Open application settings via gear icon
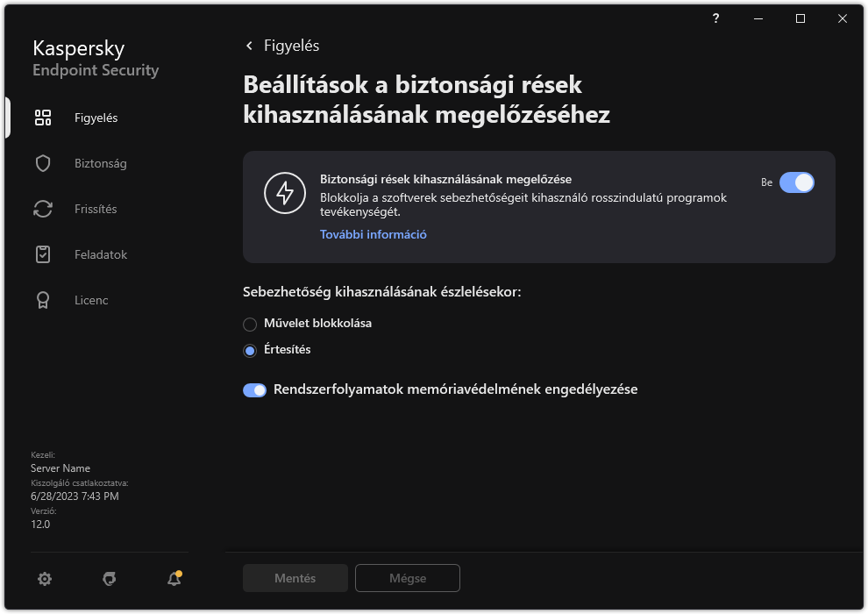 pos(45,578)
